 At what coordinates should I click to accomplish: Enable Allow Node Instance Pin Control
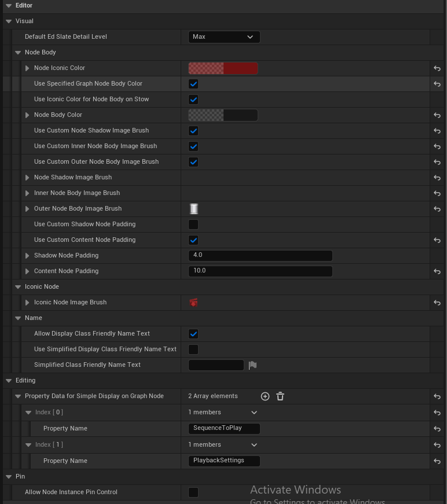(x=193, y=492)
